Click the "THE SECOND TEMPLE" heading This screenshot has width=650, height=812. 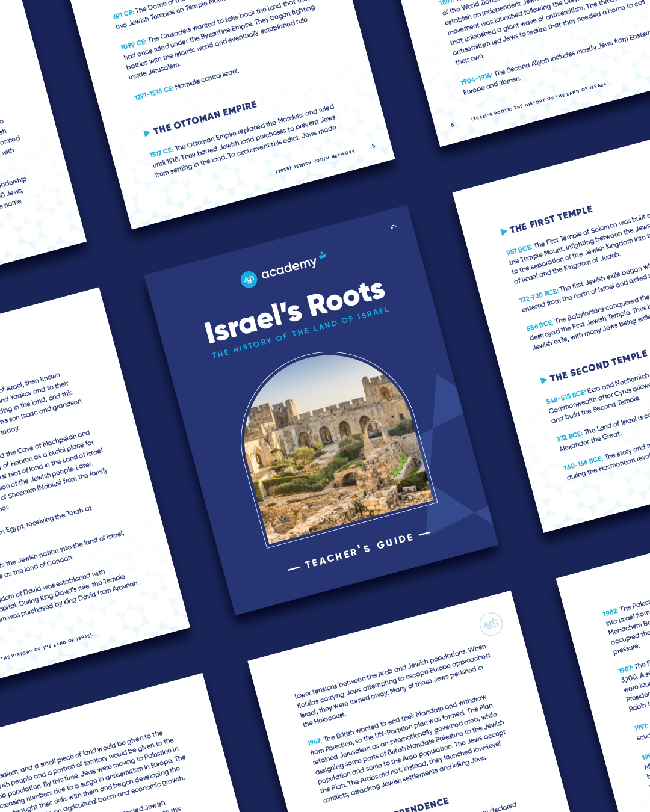coord(599,366)
